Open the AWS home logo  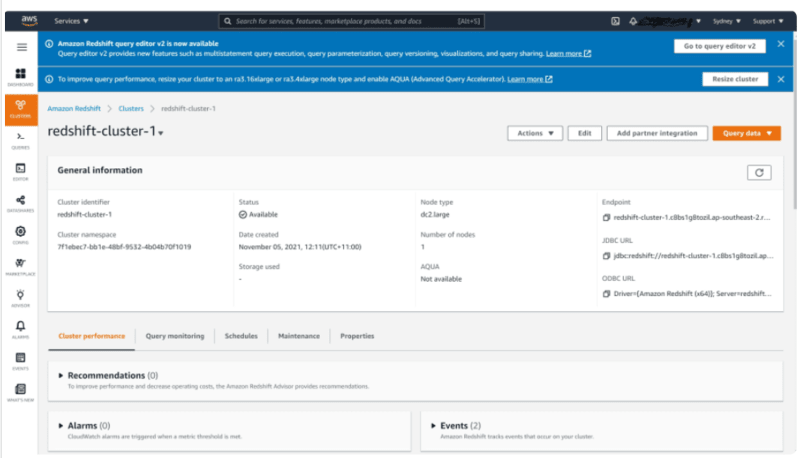(x=29, y=20)
